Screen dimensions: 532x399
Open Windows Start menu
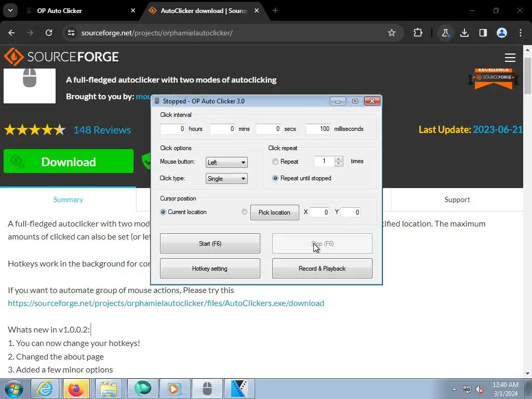tap(14, 389)
